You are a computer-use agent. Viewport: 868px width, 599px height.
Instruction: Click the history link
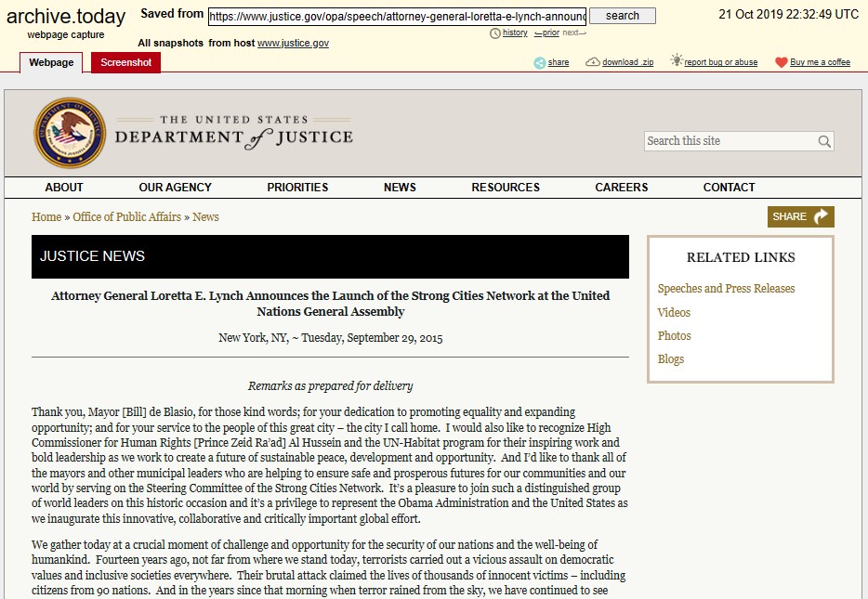515,33
